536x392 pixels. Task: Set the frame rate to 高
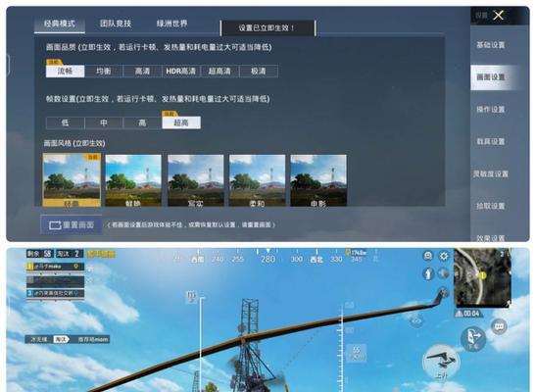142,122
